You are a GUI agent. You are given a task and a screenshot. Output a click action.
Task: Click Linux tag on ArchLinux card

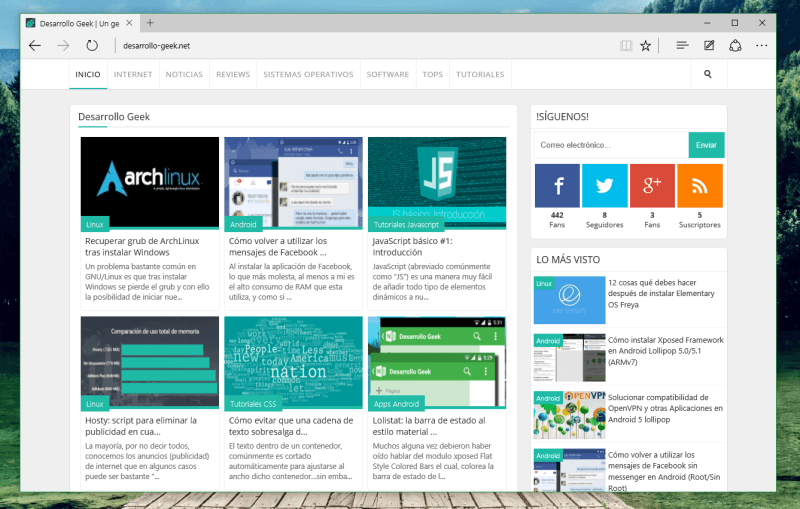coord(95,224)
